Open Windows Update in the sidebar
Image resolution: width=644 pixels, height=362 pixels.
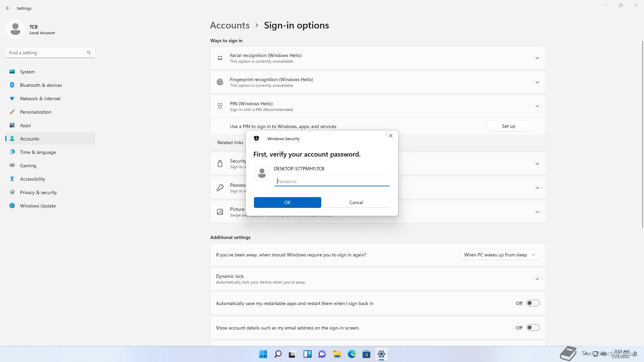[38, 206]
